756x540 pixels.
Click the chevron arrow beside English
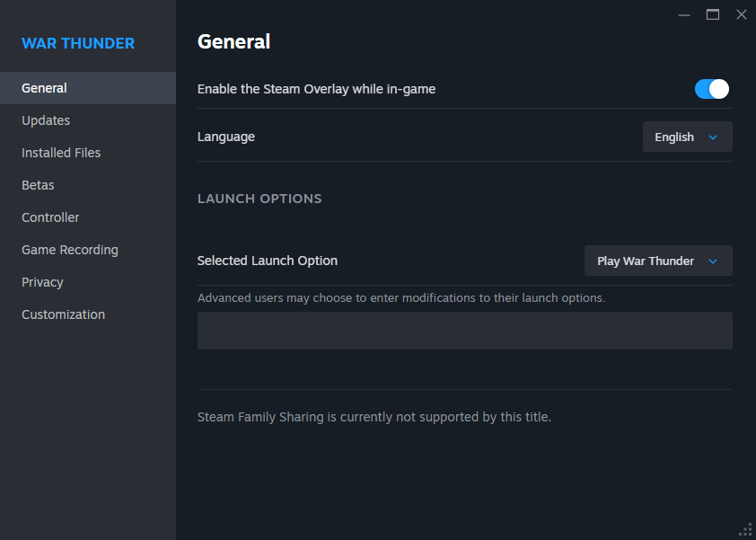point(714,137)
